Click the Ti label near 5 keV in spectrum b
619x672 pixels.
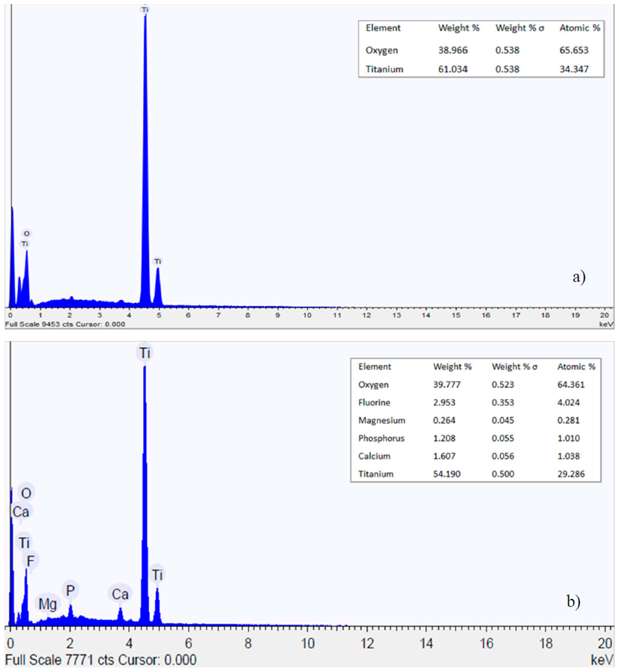click(157, 575)
